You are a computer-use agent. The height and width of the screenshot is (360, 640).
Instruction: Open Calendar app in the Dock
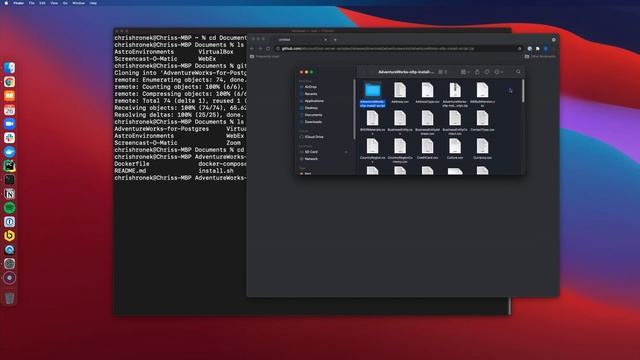(9, 110)
